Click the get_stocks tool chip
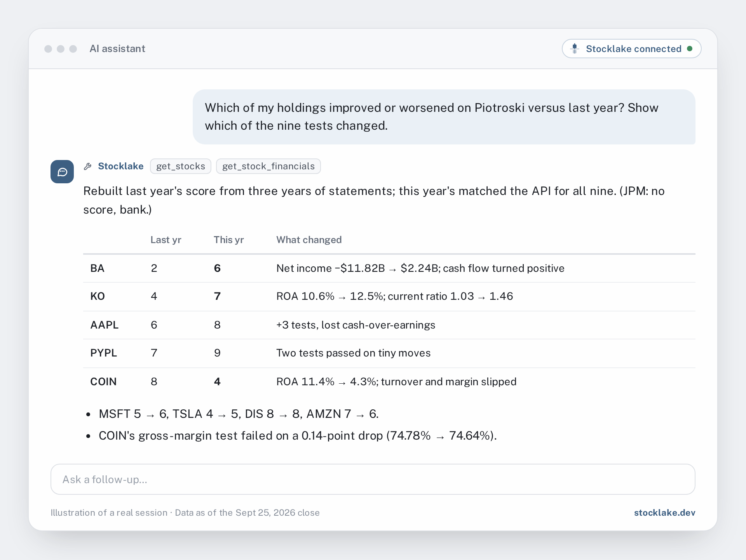 click(181, 166)
